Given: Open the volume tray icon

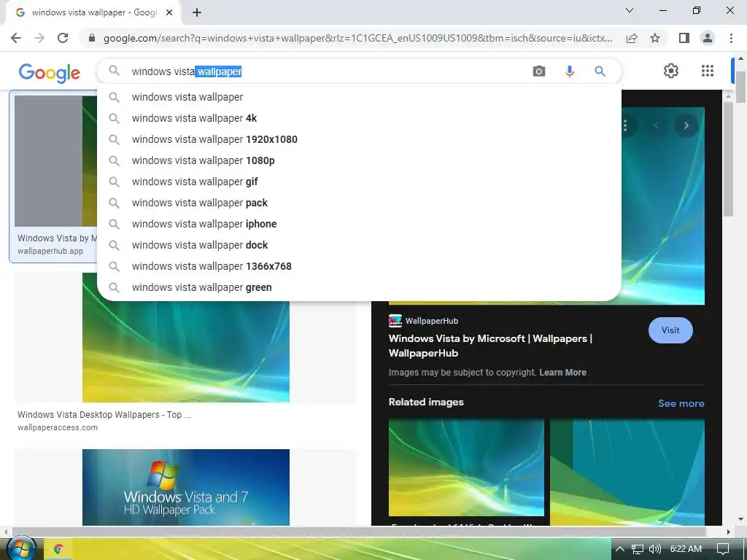Looking at the screenshot, I should point(654,549).
